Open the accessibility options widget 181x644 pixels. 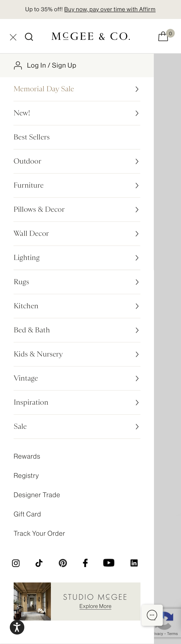click(17, 627)
